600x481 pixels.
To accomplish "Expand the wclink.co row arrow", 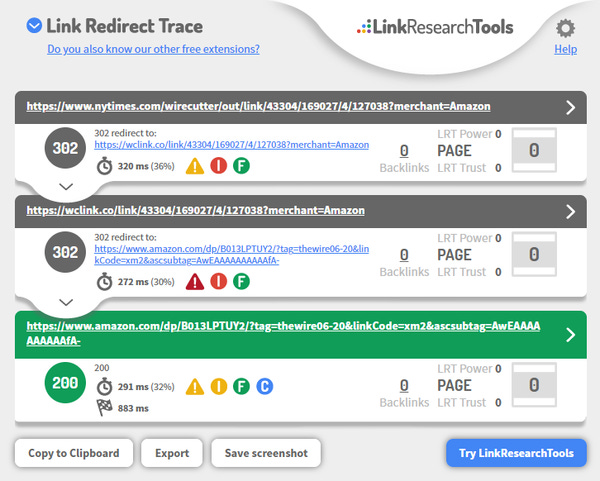I will click(x=570, y=212).
